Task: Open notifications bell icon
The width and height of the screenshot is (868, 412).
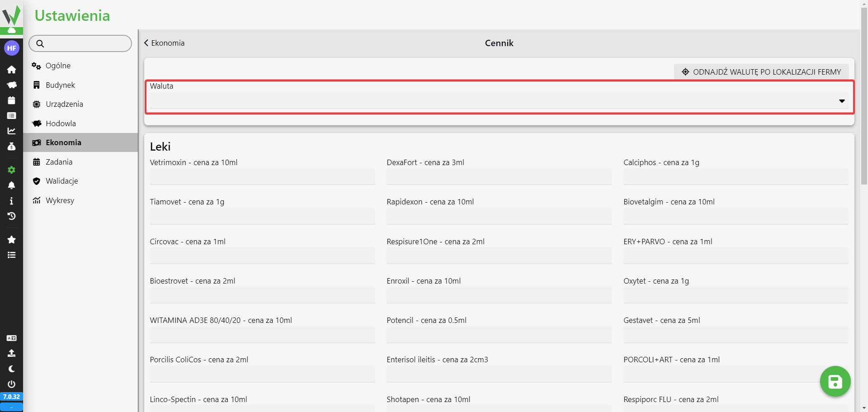Action: [x=11, y=185]
